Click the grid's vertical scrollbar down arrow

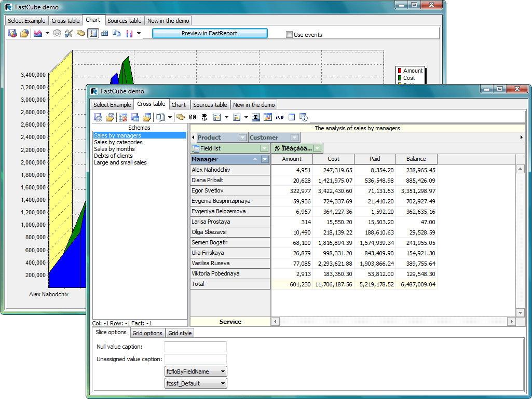520,312
